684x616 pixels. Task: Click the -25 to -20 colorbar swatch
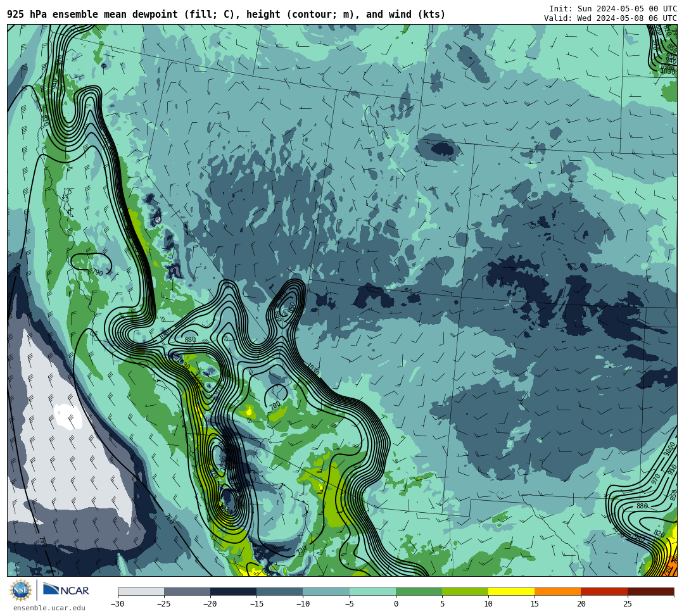(x=187, y=591)
